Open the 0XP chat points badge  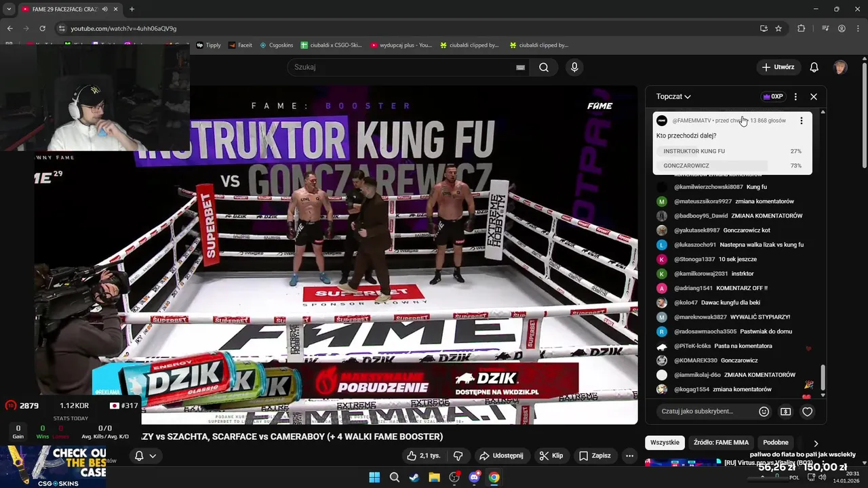tap(773, 96)
